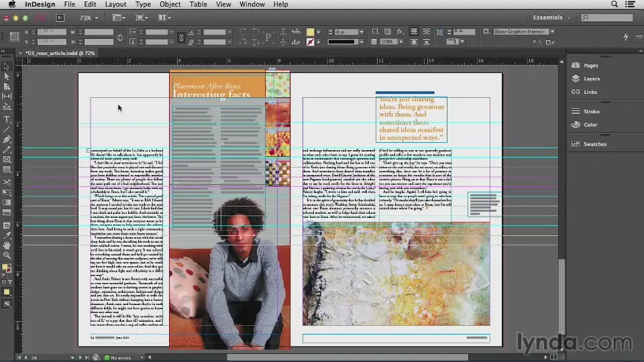Open the Stroke panel
This screenshot has width=644, height=362.
[x=591, y=111]
